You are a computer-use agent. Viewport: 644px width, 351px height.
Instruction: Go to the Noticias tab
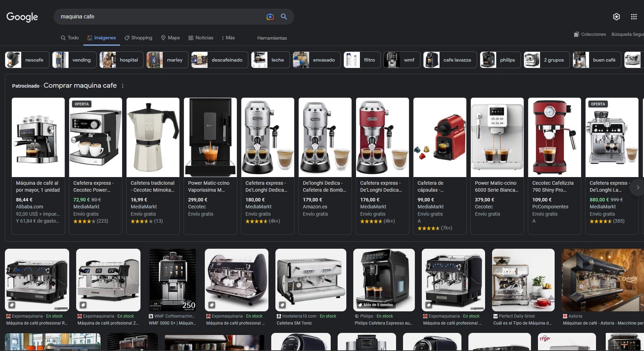[x=201, y=38]
